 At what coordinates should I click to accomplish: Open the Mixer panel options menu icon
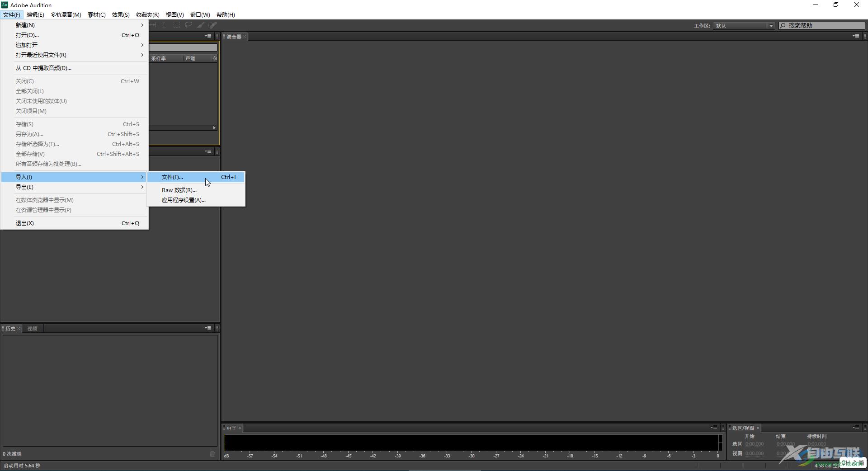(x=856, y=36)
